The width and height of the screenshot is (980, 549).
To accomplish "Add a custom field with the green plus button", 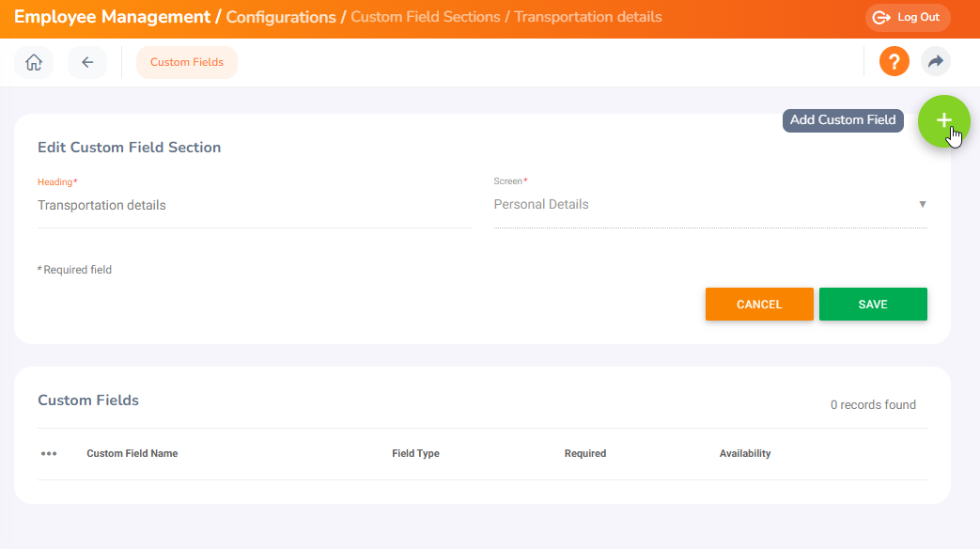I will 943,121.
